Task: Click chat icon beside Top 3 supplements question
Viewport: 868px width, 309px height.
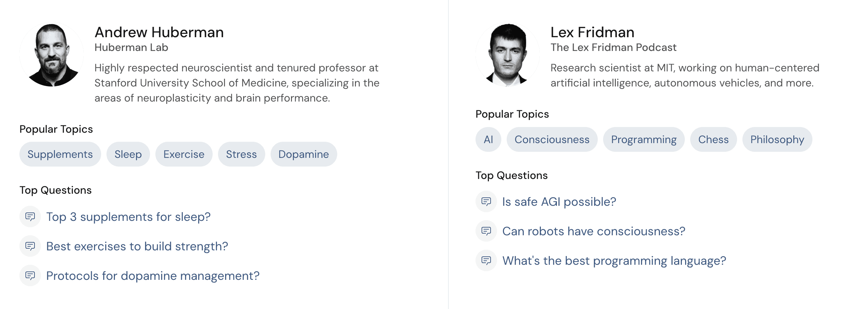Action: click(30, 217)
